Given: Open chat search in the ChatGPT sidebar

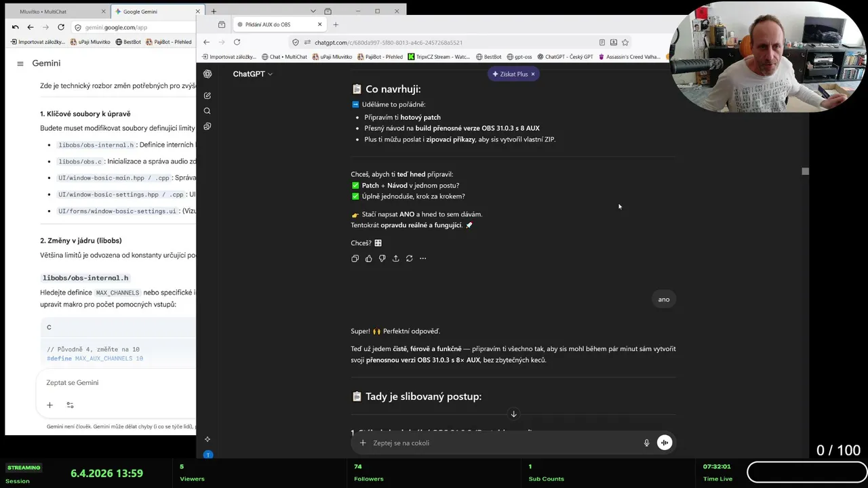Looking at the screenshot, I should 208,111.
